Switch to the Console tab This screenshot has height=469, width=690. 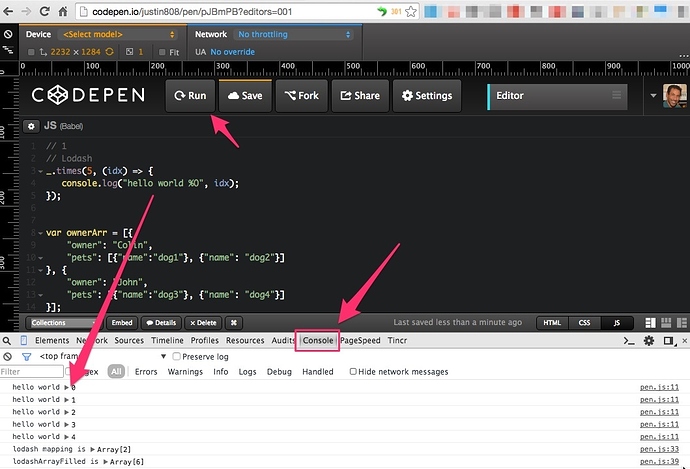tap(318, 341)
